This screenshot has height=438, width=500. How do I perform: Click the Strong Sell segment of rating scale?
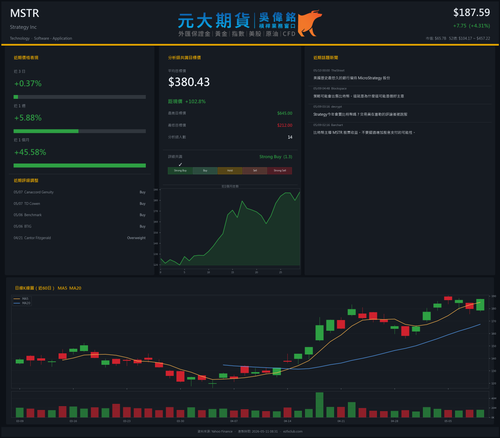pos(280,171)
